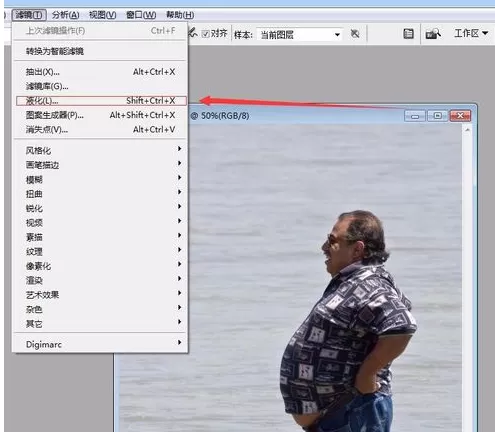Open 消失点(V)... vanishing point filter
This screenshot has width=495, height=432.
(100, 130)
